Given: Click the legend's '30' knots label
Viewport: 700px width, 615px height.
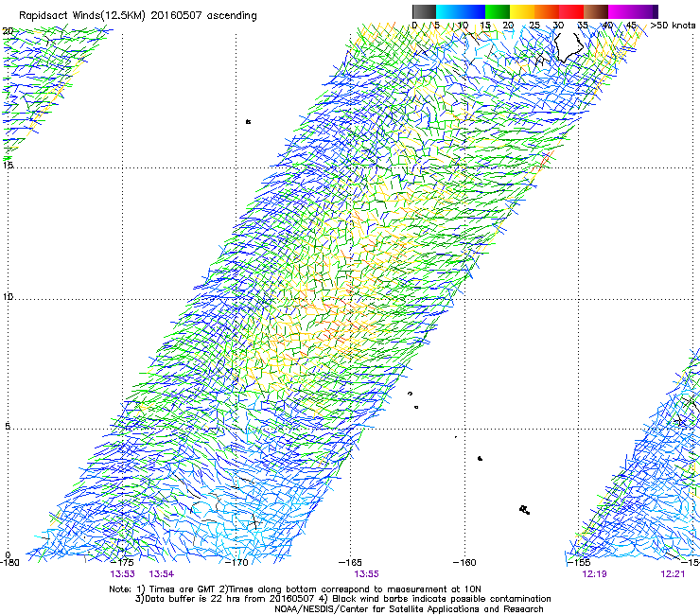Looking at the screenshot, I should (558, 26).
